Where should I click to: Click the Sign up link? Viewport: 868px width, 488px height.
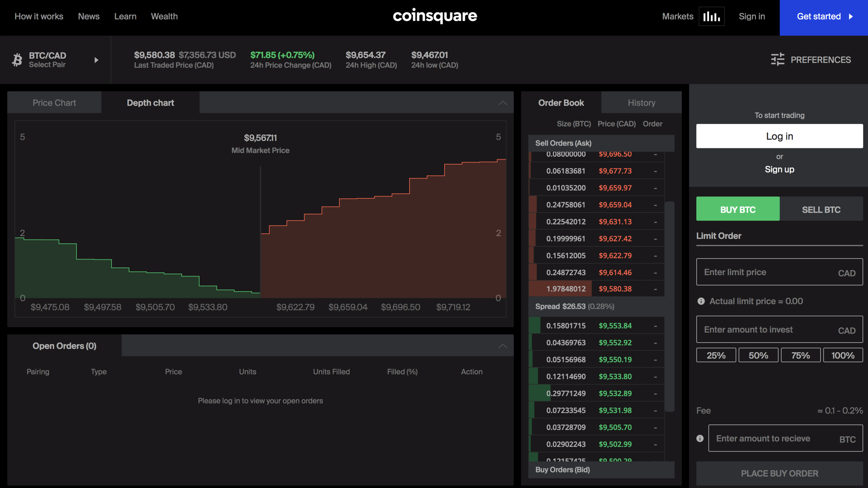pyautogui.click(x=779, y=169)
